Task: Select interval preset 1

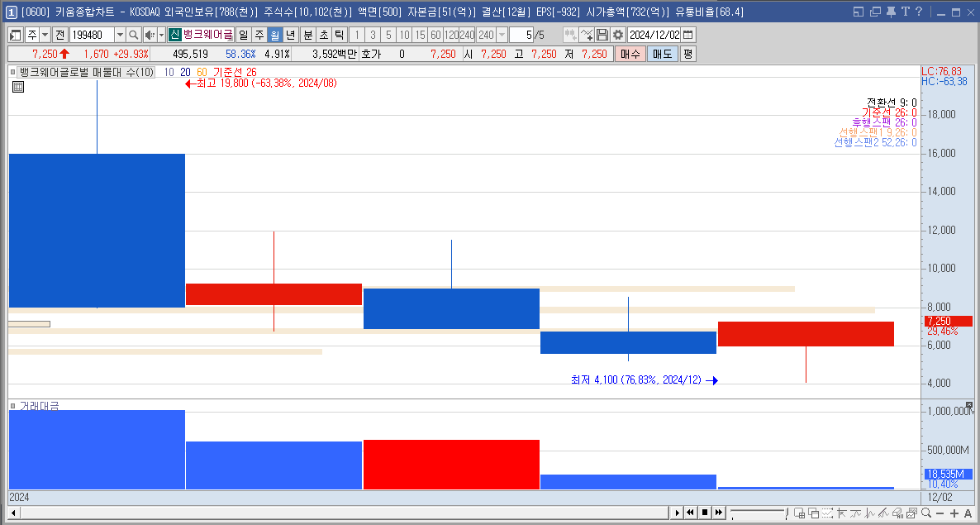Action: [x=356, y=35]
